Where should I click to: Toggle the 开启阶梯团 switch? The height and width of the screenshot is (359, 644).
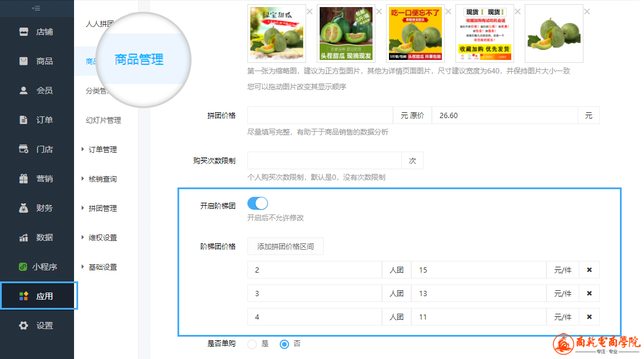[x=257, y=203]
